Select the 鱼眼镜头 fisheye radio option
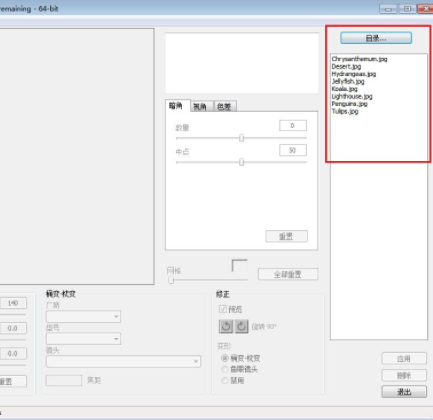Screen dimensions: 433x420 click(225, 369)
